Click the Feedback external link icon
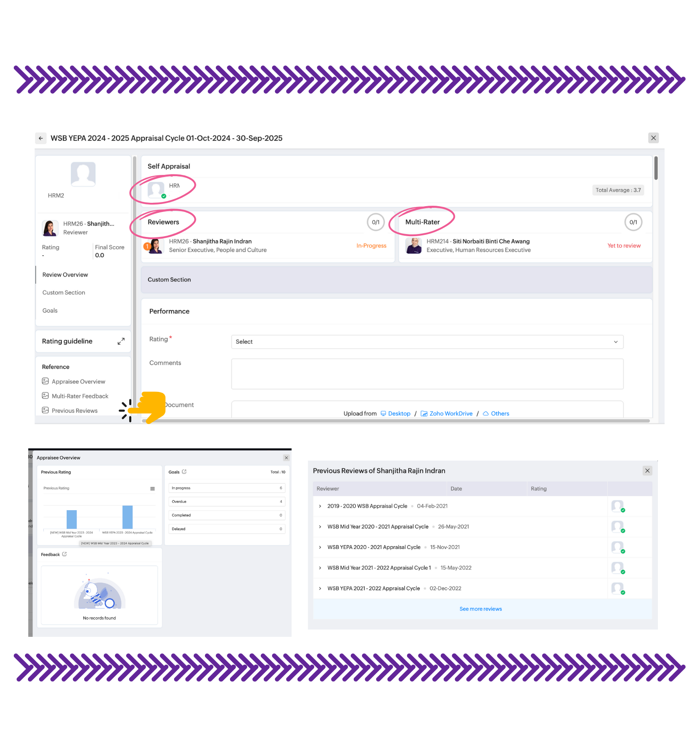This screenshot has width=700, height=748. (x=65, y=554)
